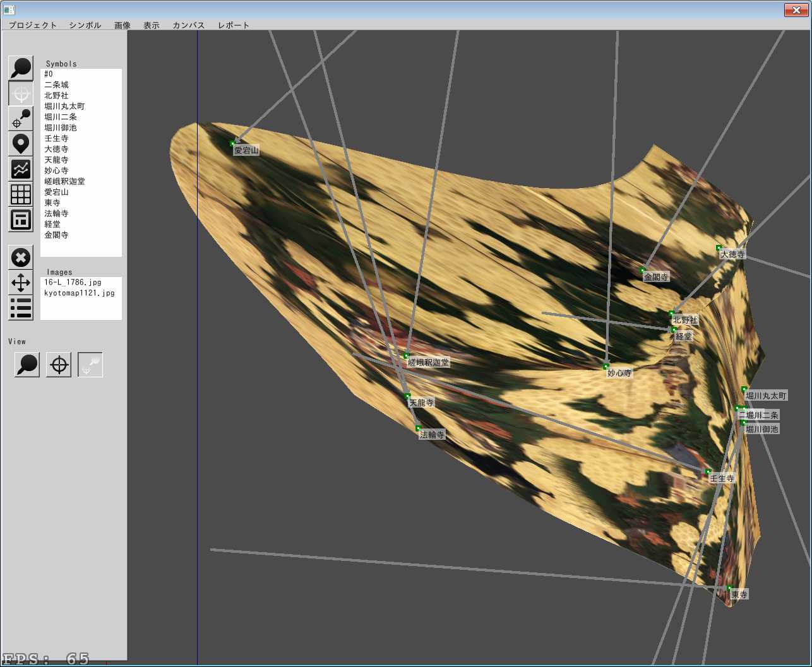Open the 画像 menu

(122, 25)
